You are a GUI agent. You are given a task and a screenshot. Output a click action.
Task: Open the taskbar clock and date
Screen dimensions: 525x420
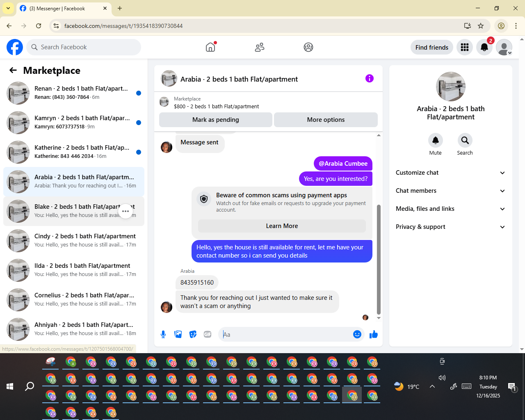point(488,386)
